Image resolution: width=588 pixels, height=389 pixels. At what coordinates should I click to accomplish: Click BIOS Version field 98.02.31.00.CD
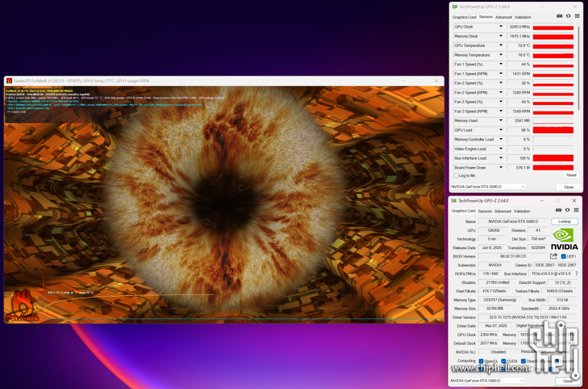[513, 256]
